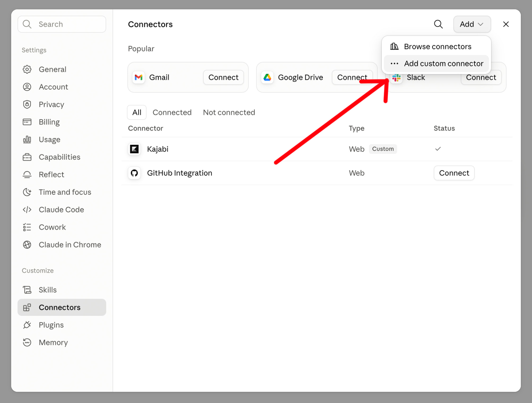Click the search magnifier icon in sidebar

coord(27,24)
